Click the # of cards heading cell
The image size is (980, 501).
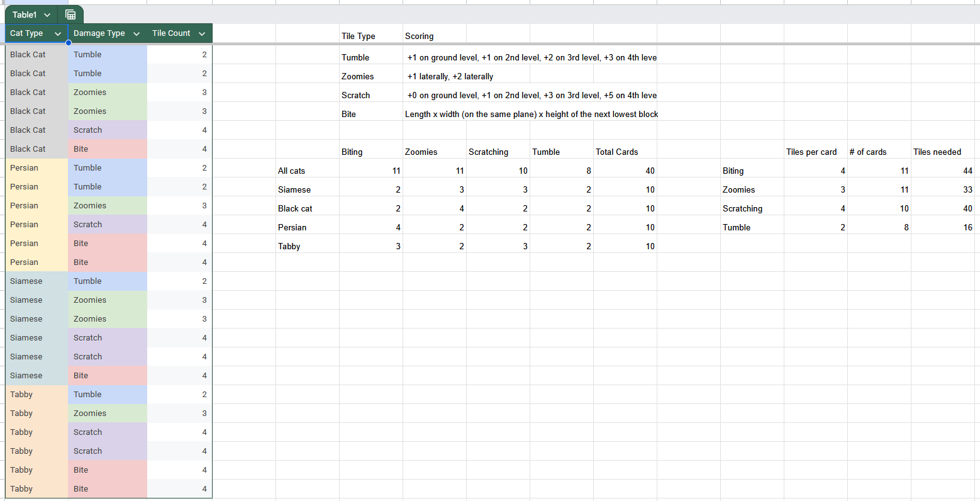pos(868,152)
